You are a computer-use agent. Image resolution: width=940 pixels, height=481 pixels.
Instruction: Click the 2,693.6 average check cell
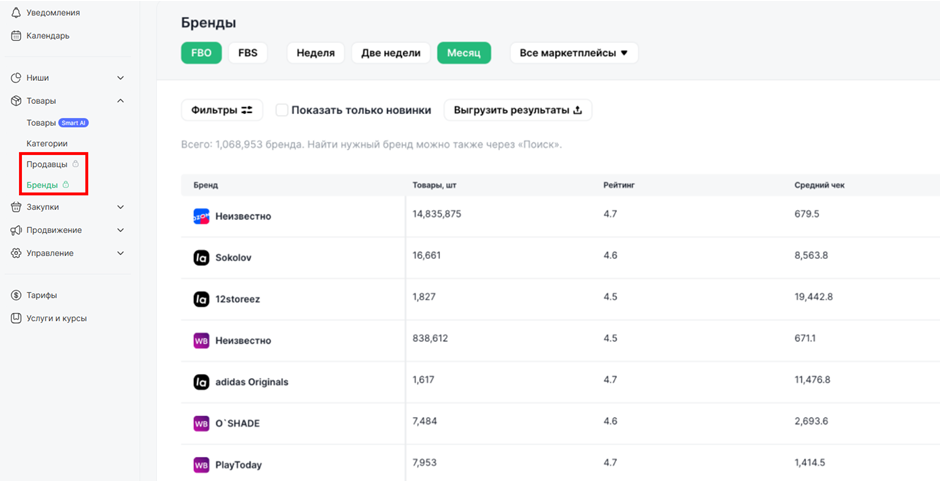click(811, 421)
